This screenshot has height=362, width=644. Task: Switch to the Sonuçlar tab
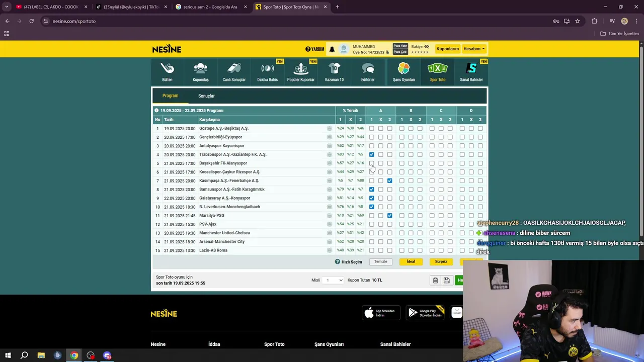pyautogui.click(x=206, y=96)
